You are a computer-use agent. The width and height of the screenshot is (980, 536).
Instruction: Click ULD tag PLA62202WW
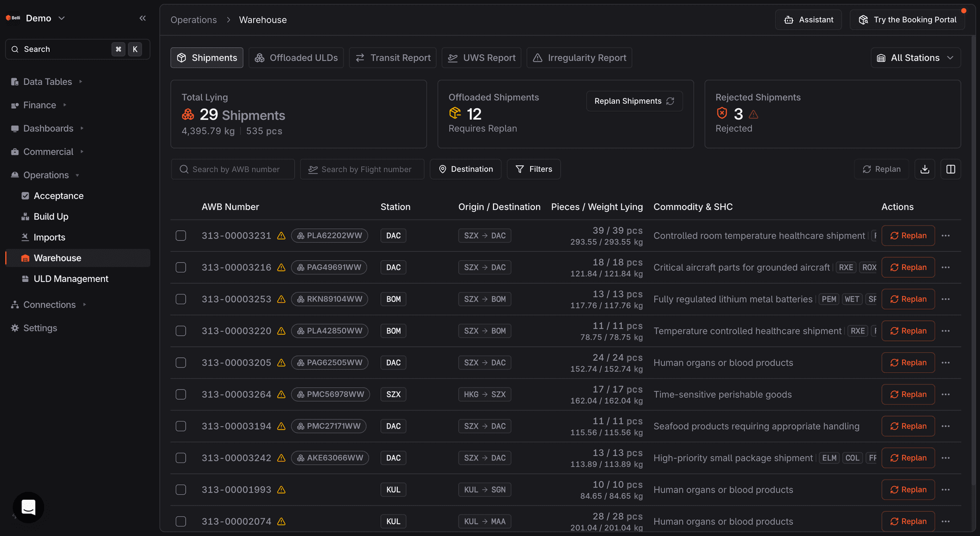point(329,236)
